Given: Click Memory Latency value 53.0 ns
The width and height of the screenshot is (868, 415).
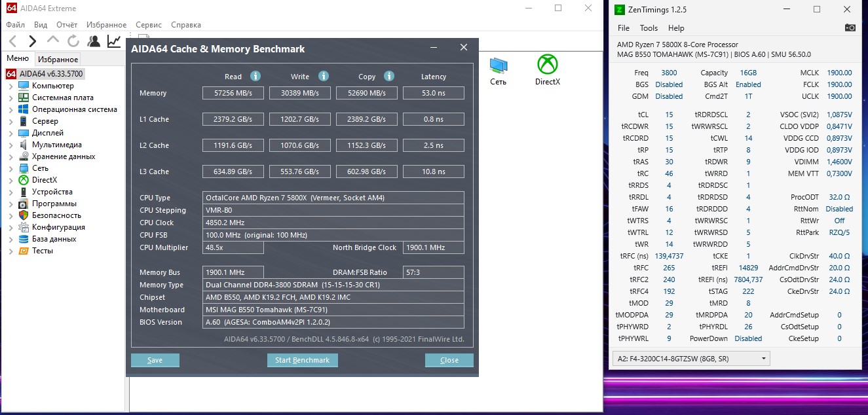Looking at the screenshot, I should pos(434,93).
